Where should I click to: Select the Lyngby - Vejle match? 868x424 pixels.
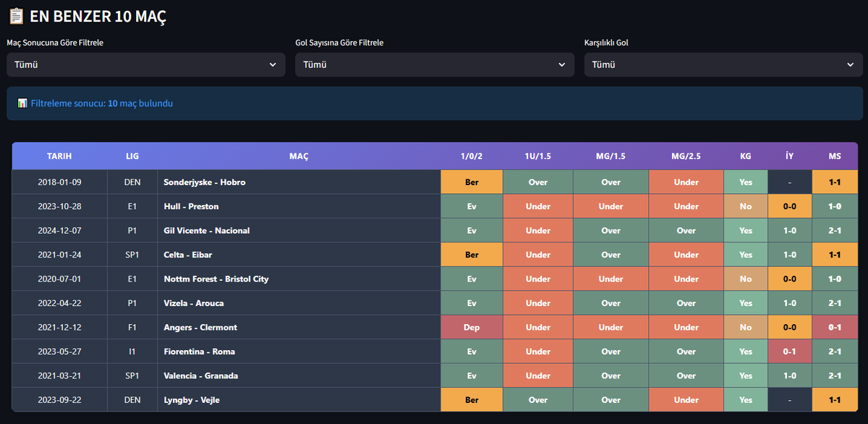(x=192, y=400)
